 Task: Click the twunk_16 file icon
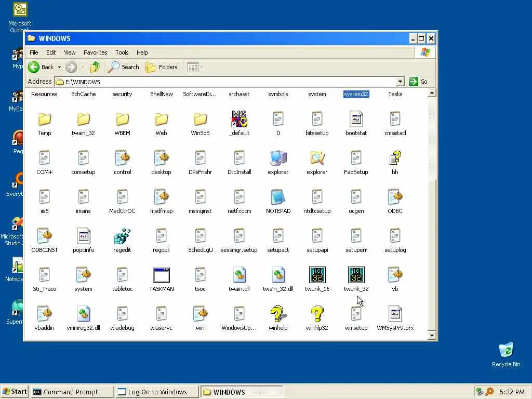tap(317, 275)
